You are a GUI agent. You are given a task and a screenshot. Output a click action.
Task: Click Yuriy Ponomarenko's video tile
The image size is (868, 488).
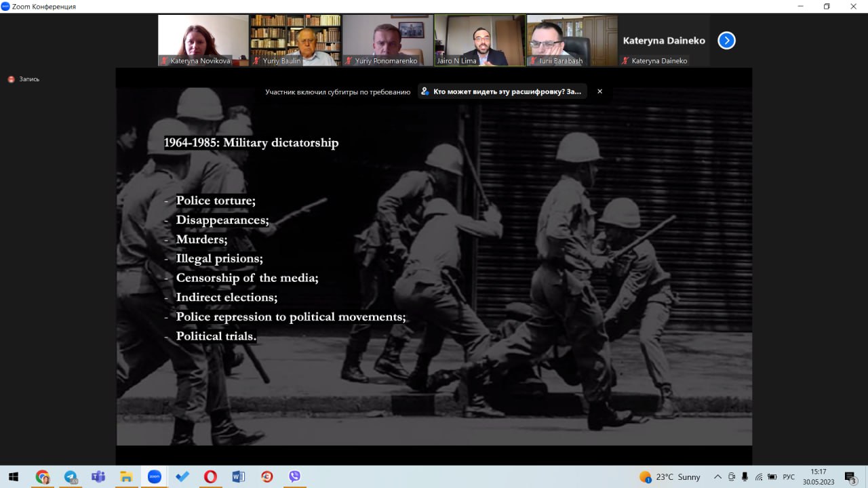point(387,40)
